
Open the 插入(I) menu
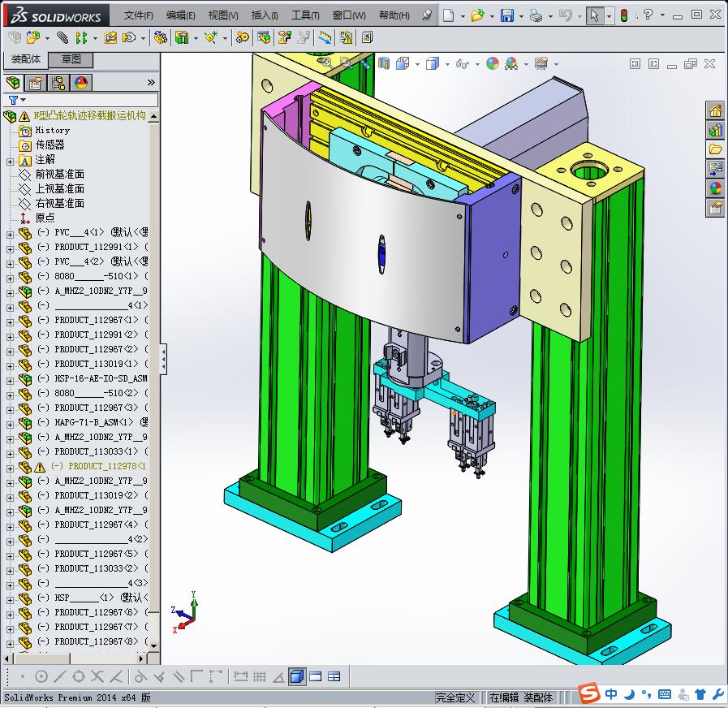tap(265, 15)
